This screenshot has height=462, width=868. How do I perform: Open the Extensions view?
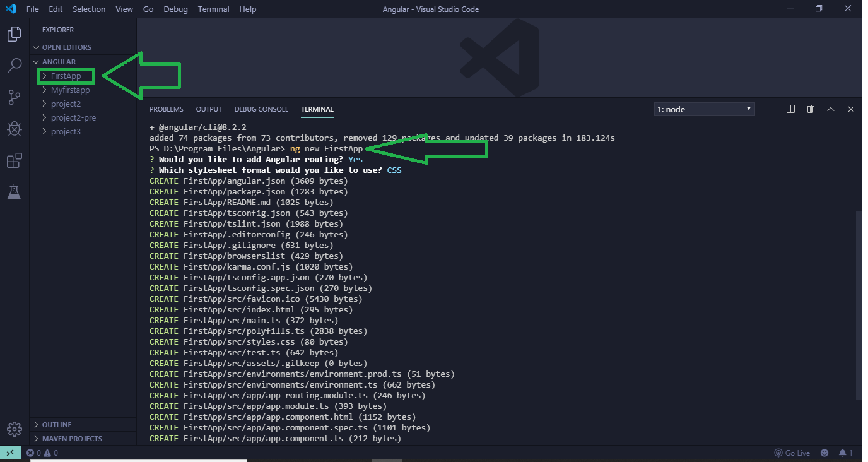pos(14,160)
